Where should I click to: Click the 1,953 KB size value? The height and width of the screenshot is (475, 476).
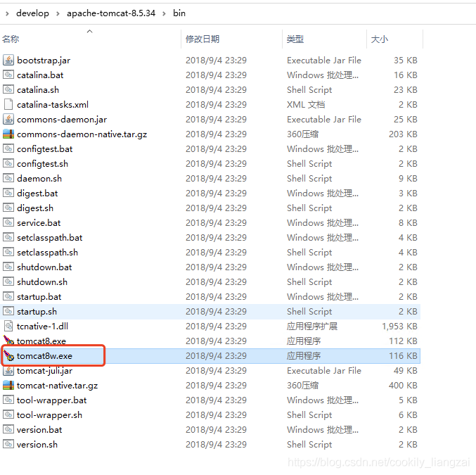click(x=399, y=326)
